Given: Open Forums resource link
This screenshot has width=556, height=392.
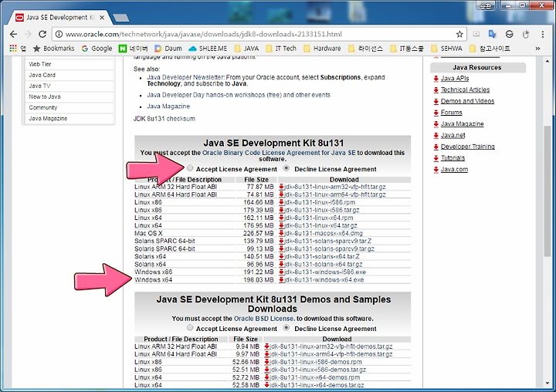Looking at the screenshot, I should (452, 113).
